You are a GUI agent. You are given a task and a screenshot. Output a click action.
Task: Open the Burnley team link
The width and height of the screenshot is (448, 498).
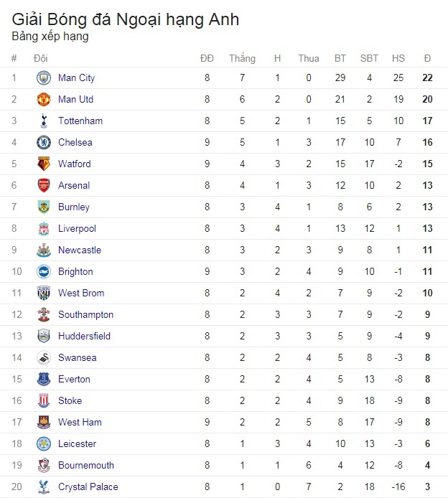pos(74,207)
